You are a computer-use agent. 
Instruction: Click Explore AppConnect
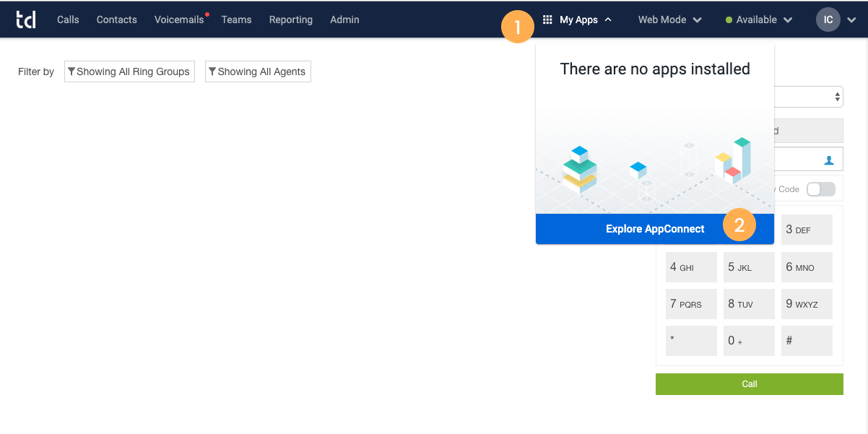coord(655,228)
